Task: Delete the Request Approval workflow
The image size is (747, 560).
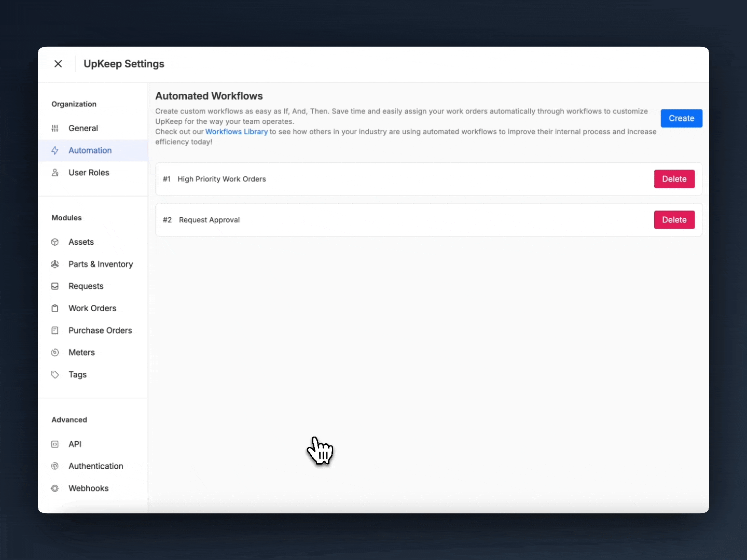Action: 674,220
